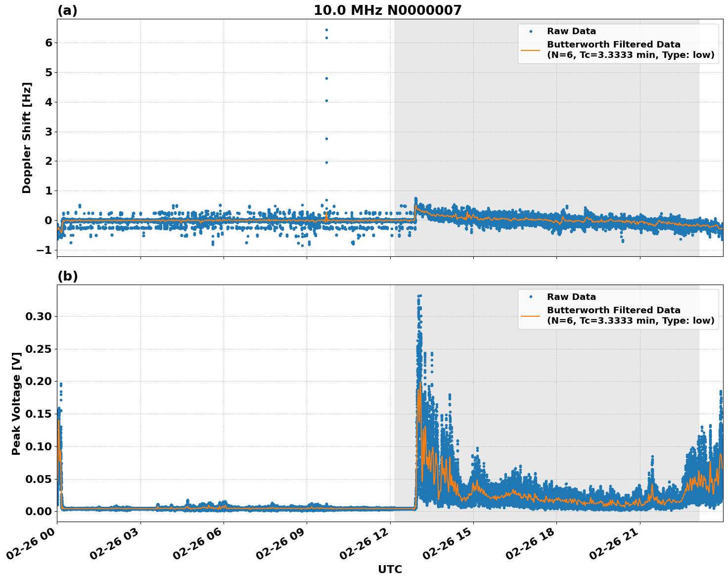
Task: Click the "UTC" x-axis label
Action: click(x=390, y=569)
